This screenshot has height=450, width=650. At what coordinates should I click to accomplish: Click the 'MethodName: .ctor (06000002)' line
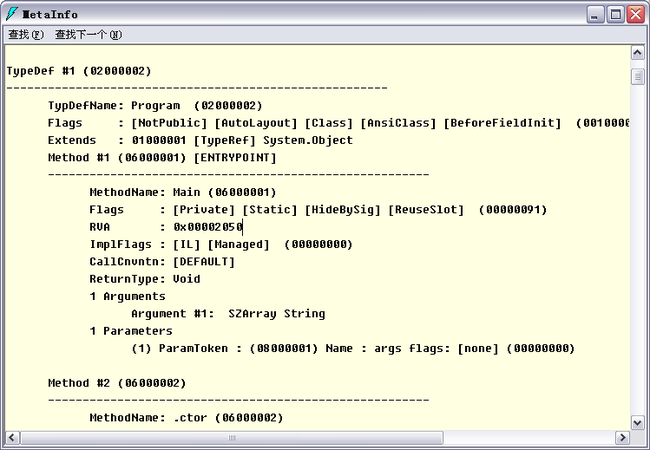pyautogui.click(x=187, y=418)
